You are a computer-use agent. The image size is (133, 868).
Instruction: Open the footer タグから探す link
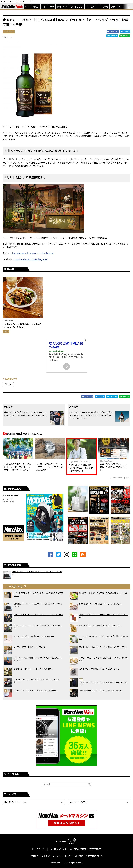(95, 849)
